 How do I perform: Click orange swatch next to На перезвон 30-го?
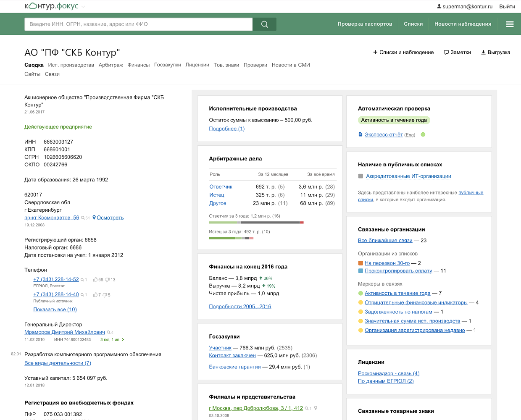click(360, 263)
